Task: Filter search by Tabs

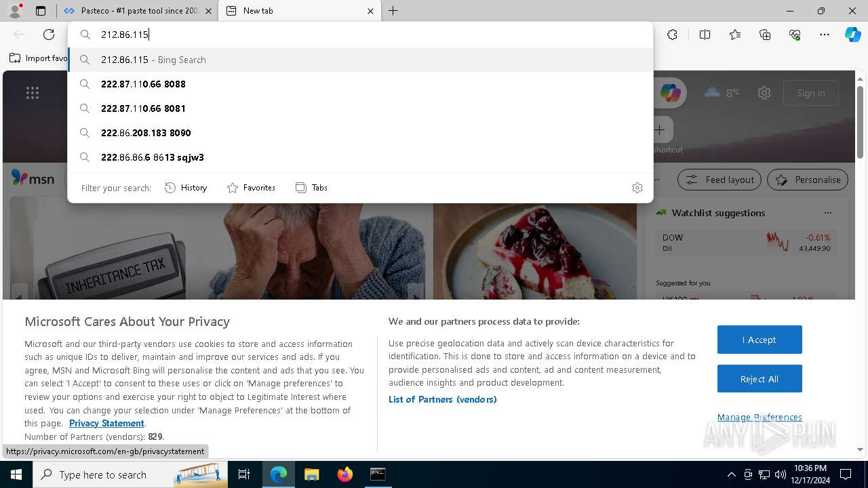Action: tap(312, 188)
